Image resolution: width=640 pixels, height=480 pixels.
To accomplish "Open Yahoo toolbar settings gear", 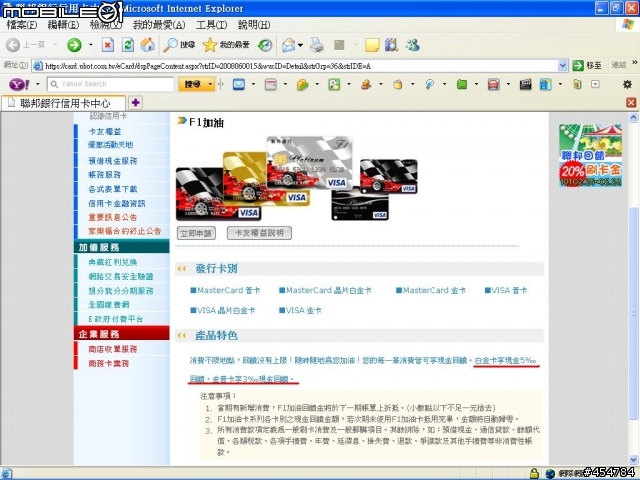I will pyautogui.click(x=627, y=84).
